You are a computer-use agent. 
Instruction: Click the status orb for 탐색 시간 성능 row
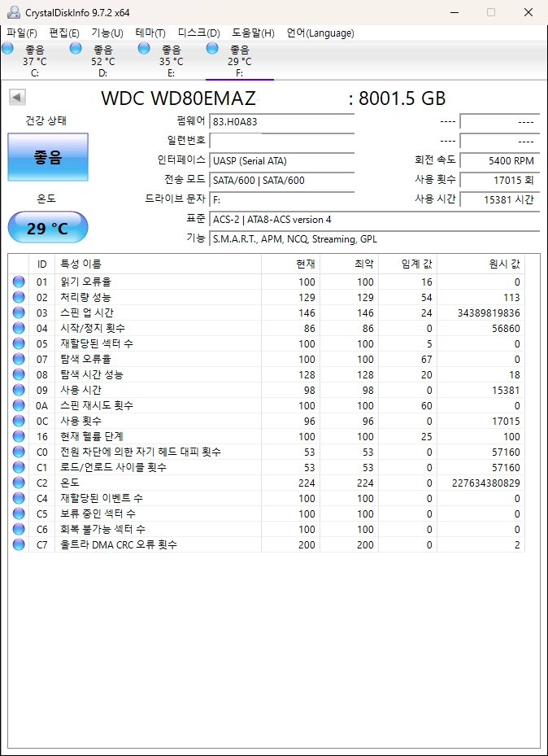pos(19,374)
